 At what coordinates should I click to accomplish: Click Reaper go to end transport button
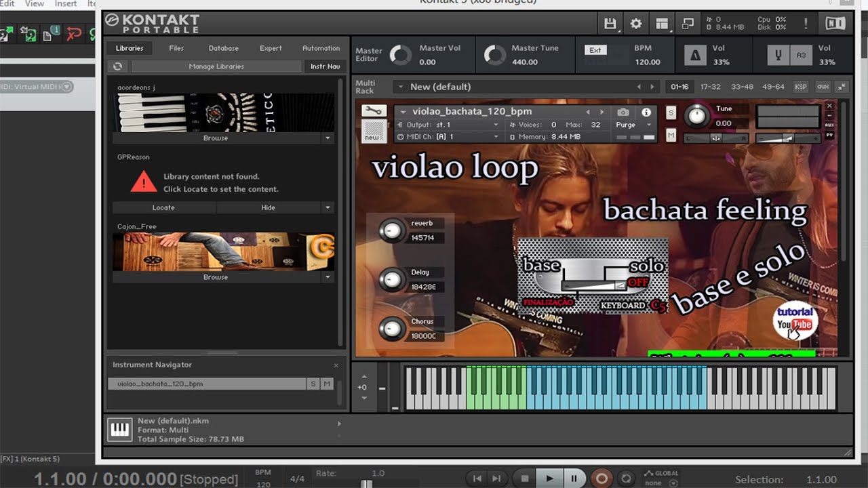(x=496, y=479)
